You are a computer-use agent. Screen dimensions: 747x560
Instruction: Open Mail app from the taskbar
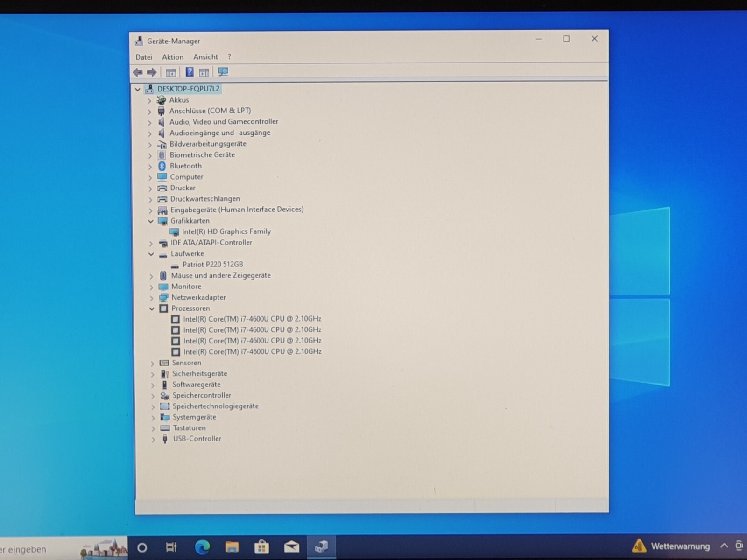[x=292, y=547]
